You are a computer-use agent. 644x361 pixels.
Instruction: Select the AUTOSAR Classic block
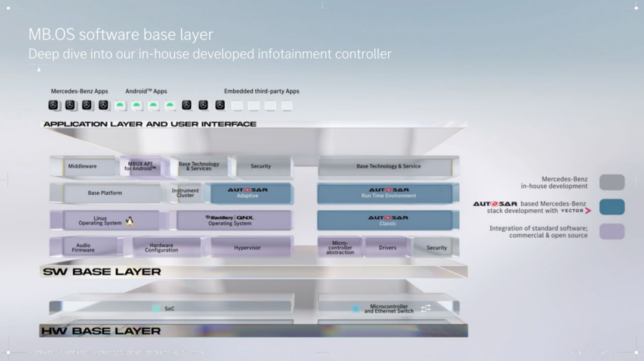pyautogui.click(x=388, y=220)
